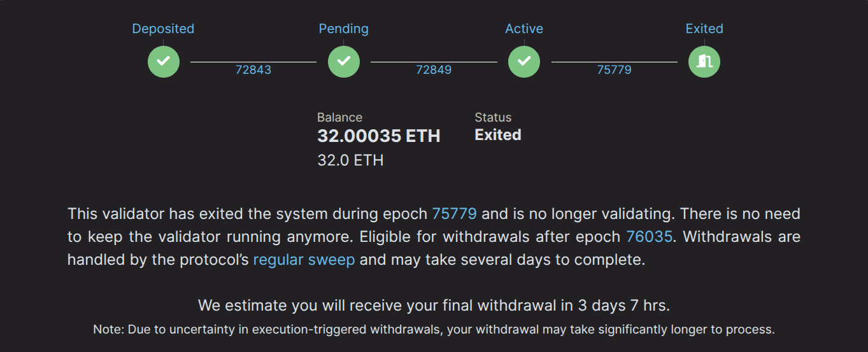The width and height of the screenshot is (868, 352).
Task: Click the final withdrawal estimate sentence
Action: [434, 306]
